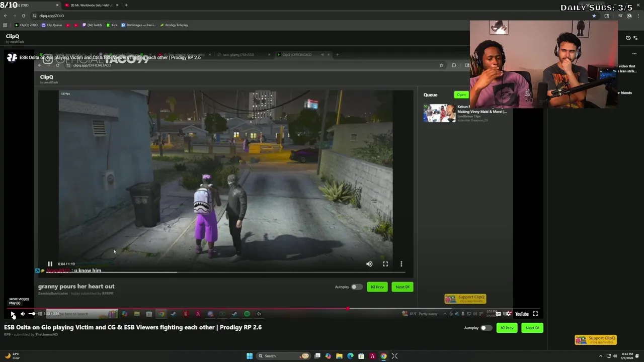Toggle subtitles button in outer YouTube player

pyautogui.click(x=498, y=314)
